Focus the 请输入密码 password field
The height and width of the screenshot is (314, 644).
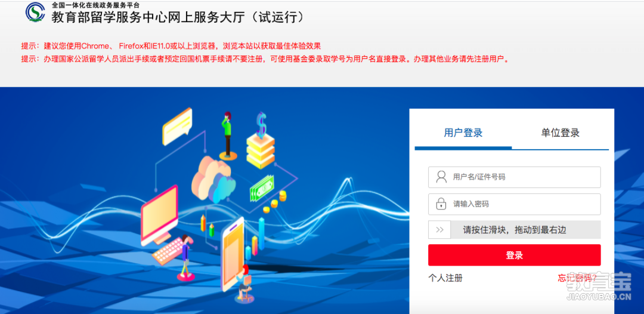(514, 204)
